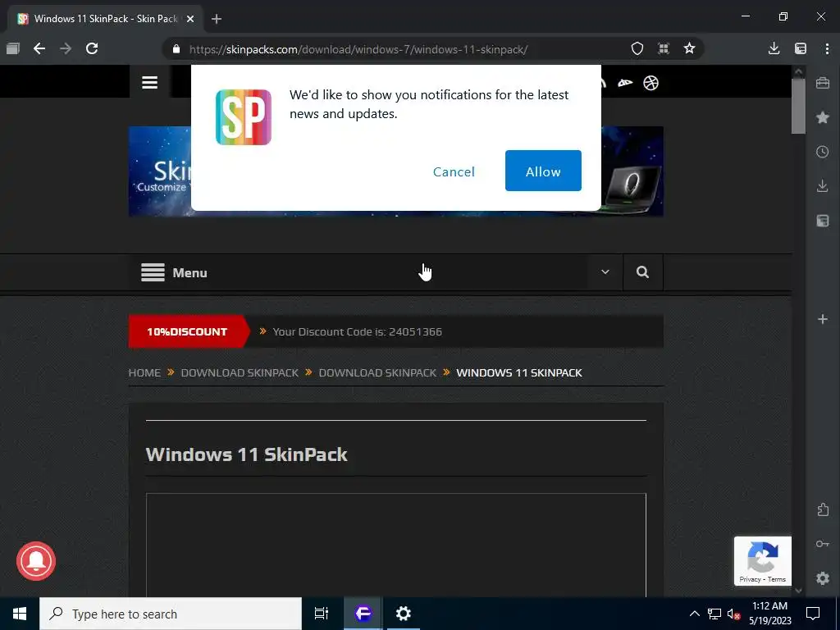Click the DeviantArt icon in site header

[x=625, y=83]
